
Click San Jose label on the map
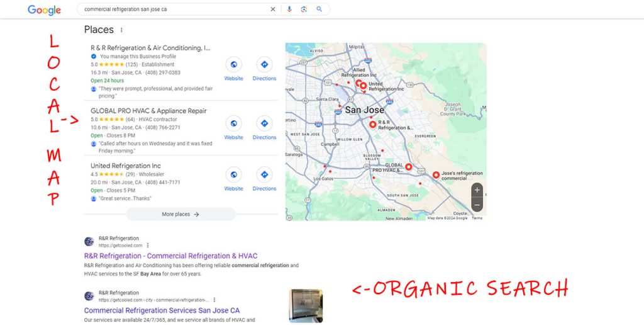365,110
